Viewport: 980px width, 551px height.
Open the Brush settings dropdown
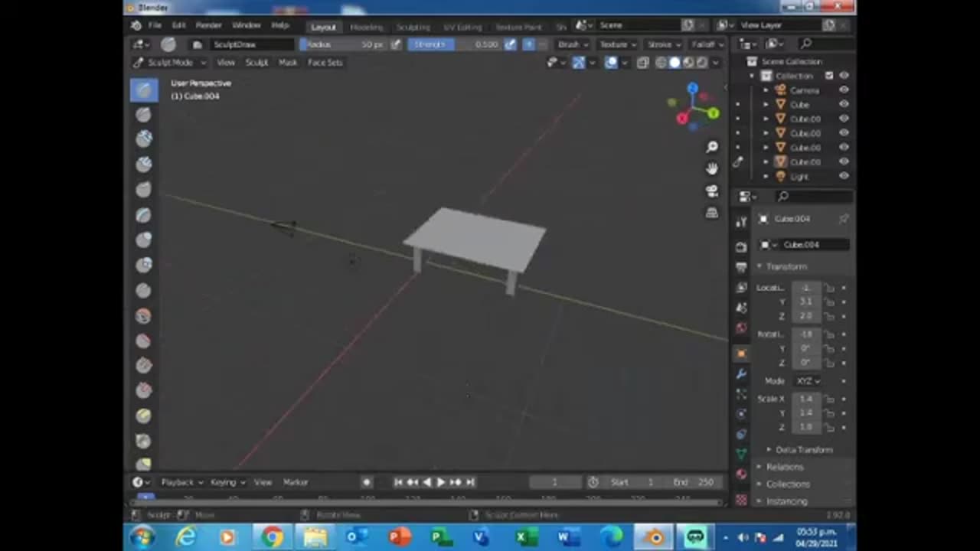[573, 44]
